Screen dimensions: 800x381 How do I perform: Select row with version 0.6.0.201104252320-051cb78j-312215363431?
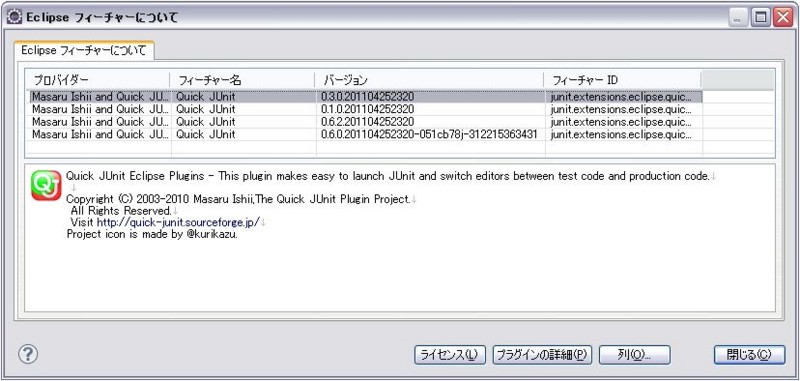pyautogui.click(x=366, y=135)
